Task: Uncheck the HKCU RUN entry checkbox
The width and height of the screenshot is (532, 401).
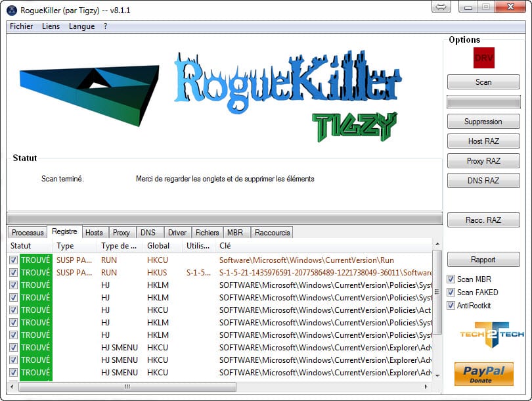Action: tap(13, 260)
